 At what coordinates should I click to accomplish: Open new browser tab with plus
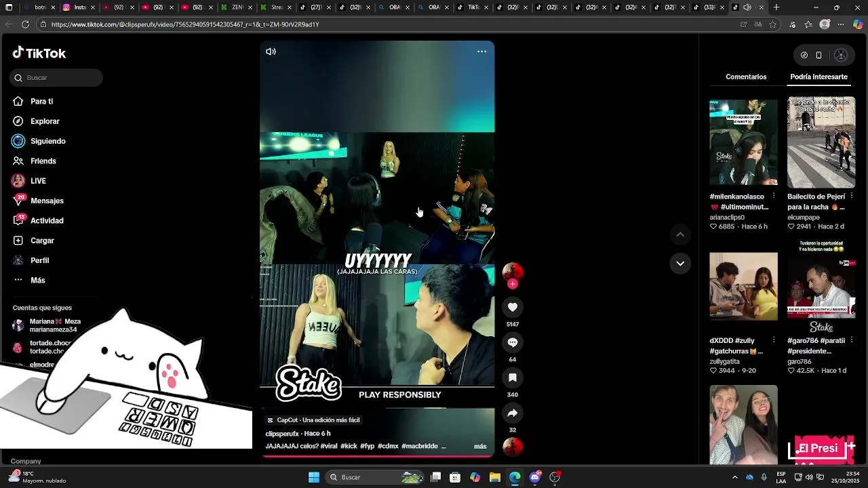pos(776,7)
